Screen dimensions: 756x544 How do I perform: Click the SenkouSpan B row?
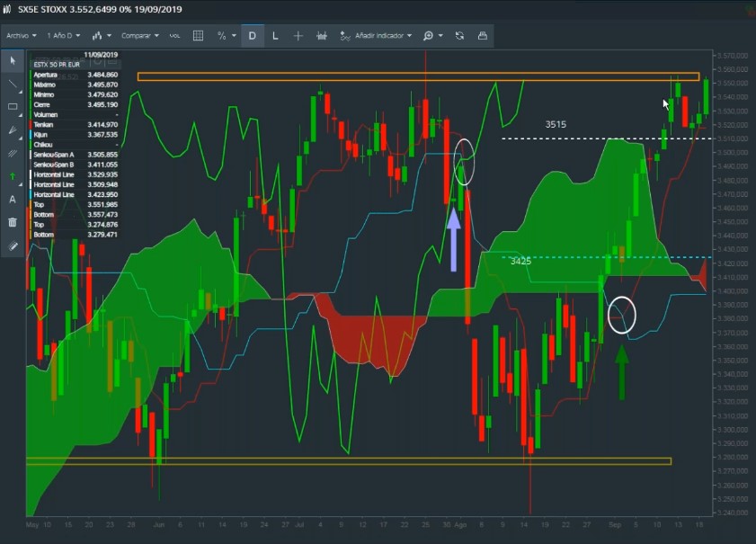pos(75,165)
